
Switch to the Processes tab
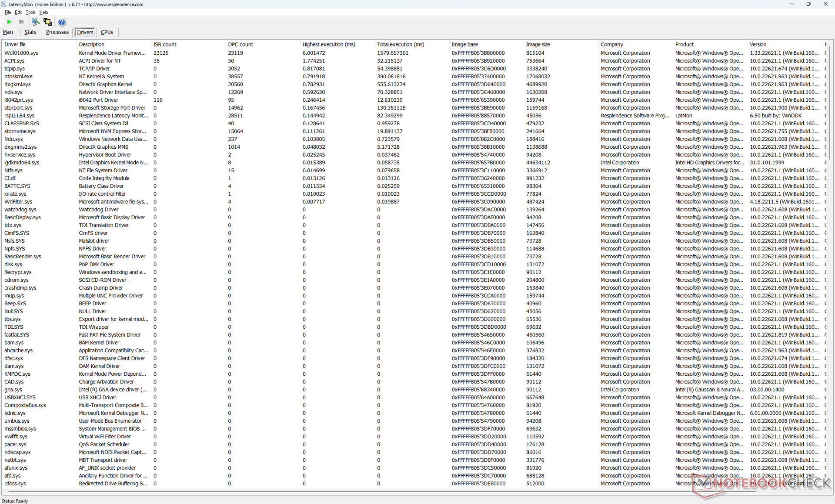[x=57, y=32]
